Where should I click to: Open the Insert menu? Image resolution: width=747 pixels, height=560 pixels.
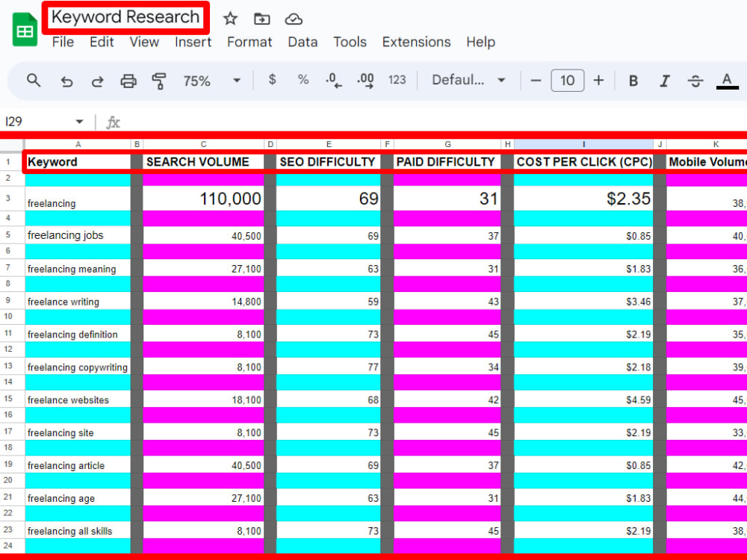[193, 42]
